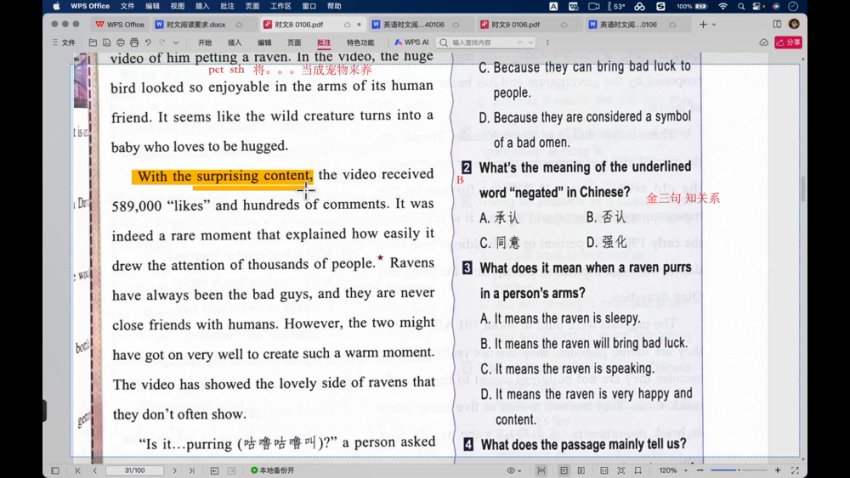Viewport: 850px width, 478px height.
Task: Click the undo icon
Action: click(x=148, y=43)
